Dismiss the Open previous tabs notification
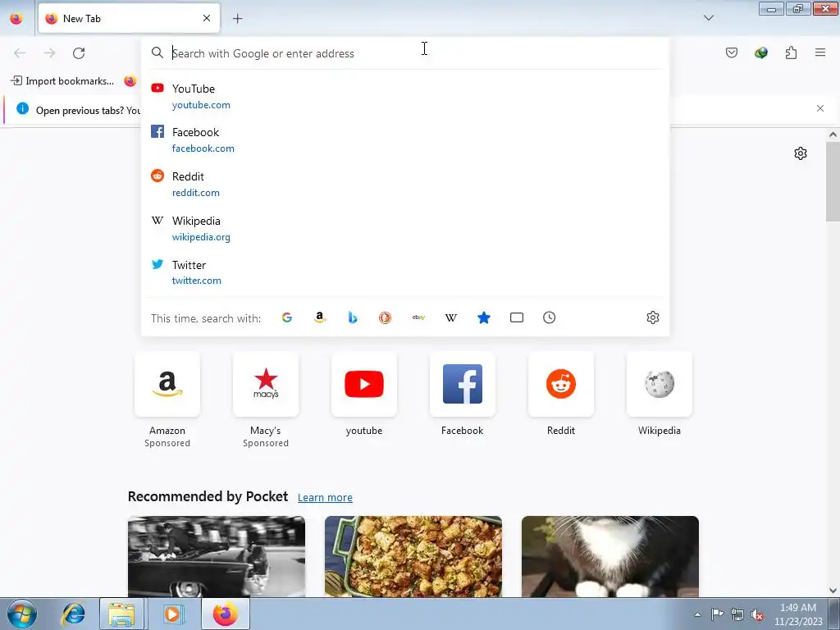Image resolution: width=840 pixels, height=630 pixels. (820, 108)
